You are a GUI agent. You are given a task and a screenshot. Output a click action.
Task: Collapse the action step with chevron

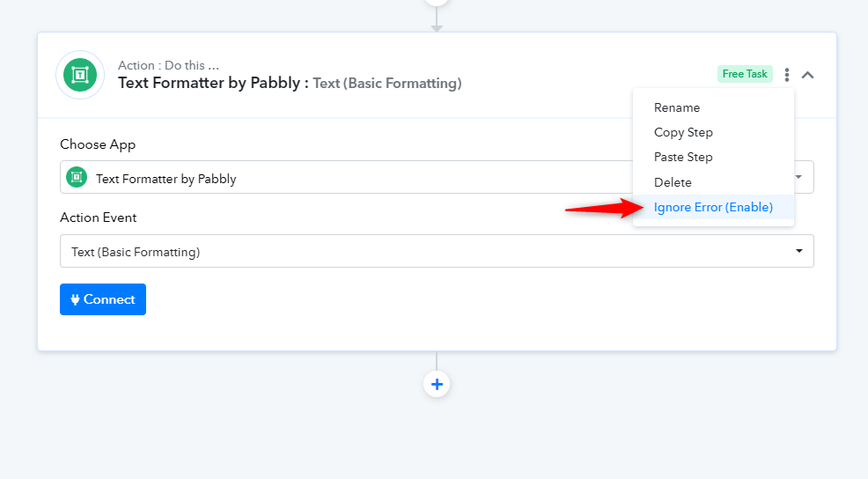(807, 75)
